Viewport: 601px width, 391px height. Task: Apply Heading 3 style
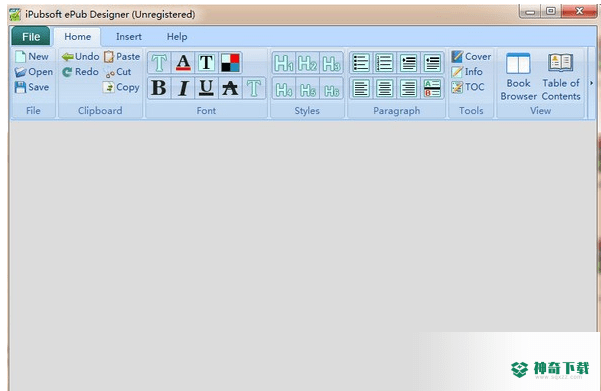click(x=331, y=63)
